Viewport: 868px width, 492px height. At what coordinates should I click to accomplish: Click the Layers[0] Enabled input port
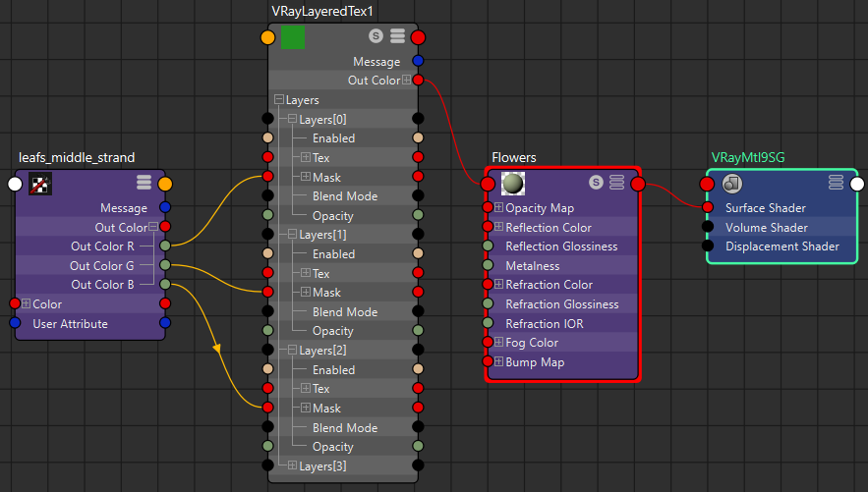(268, 137)
